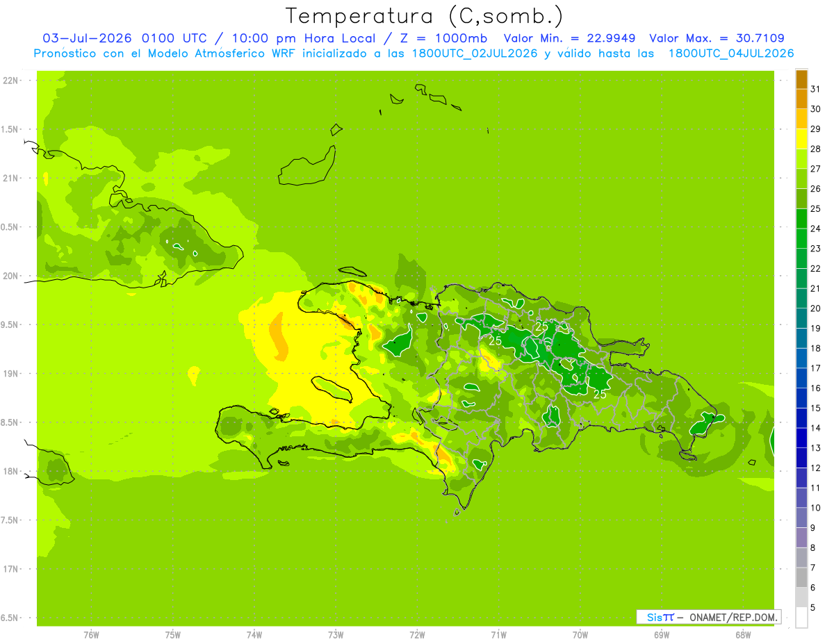This screenshot has height=644, width=834.
Task: Click the initialization time '1800UTC_02JUL2026'
Action: coord(475,53)
